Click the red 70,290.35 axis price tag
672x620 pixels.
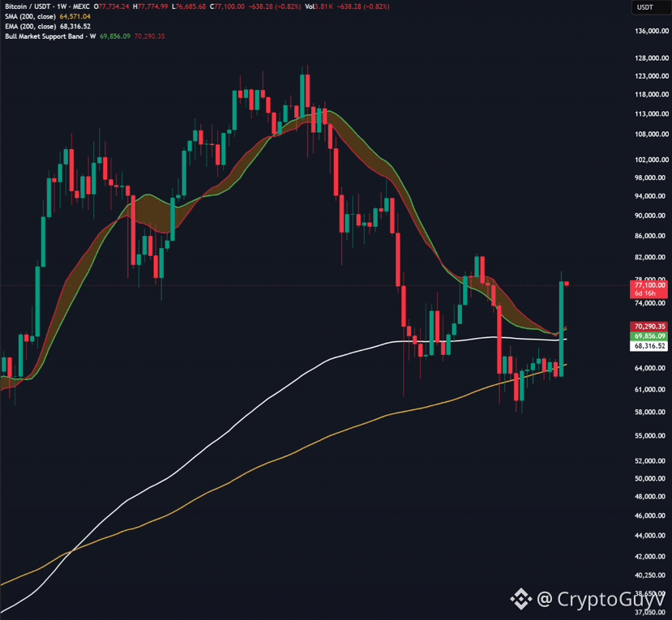pyautogui.click(x=649, y=327)
